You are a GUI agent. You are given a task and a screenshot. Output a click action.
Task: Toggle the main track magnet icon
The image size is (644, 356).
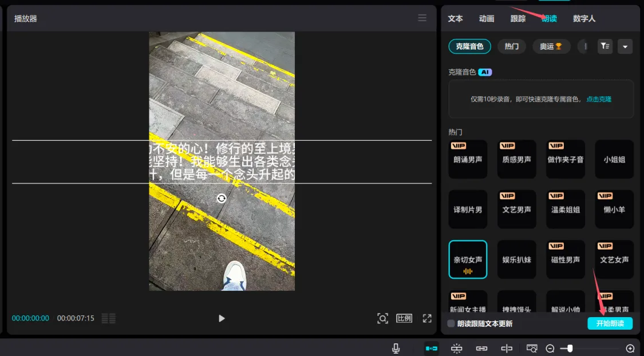[x=431, y=348]
